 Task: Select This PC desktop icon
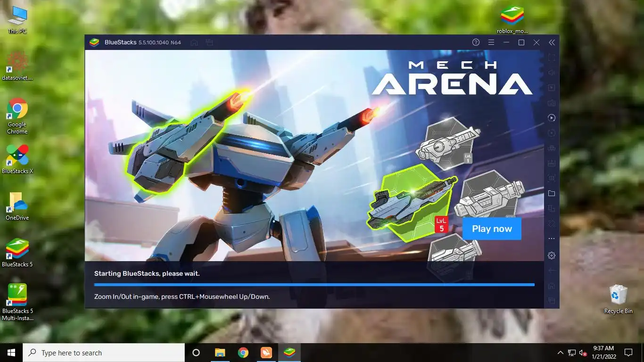click(x=17, y=20)
